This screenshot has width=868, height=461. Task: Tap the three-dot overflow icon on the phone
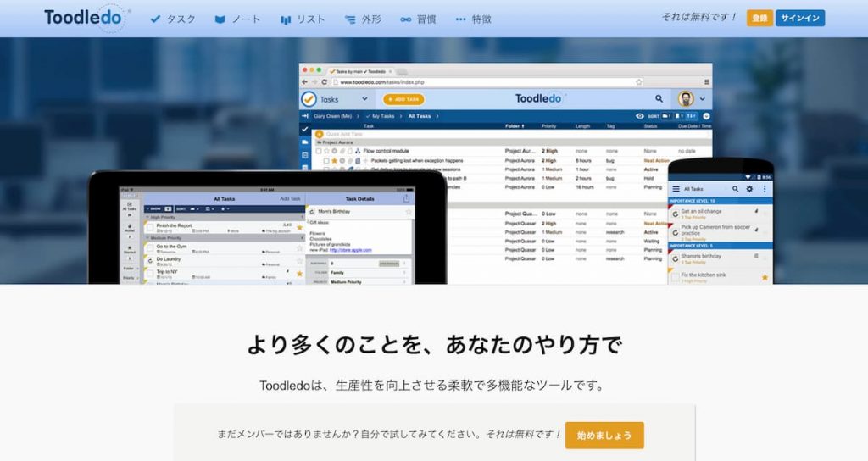pos(765,189)
